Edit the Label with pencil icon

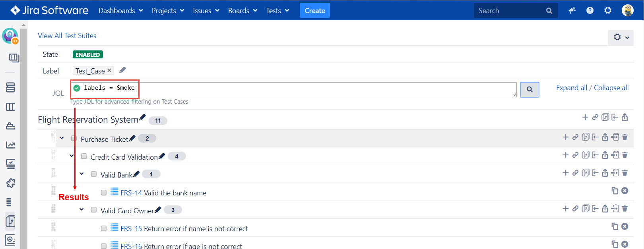point(122,70)
